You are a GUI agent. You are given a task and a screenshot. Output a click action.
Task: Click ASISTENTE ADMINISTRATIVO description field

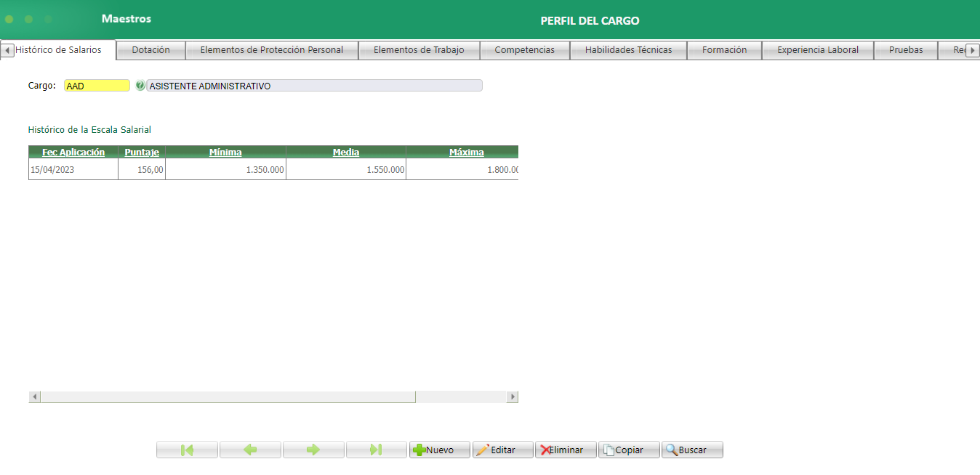pyautogui.click(x=314, y=86)
